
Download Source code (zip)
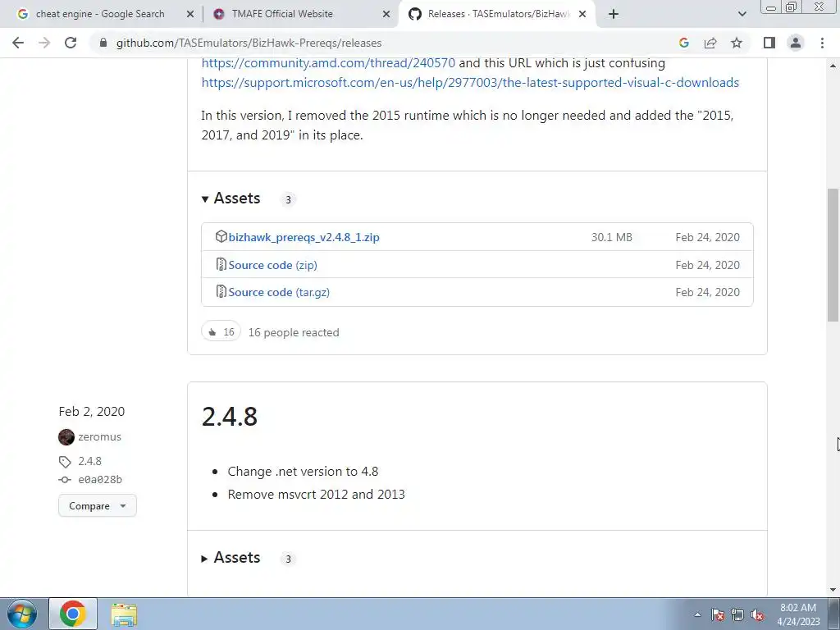pos(272,265)
